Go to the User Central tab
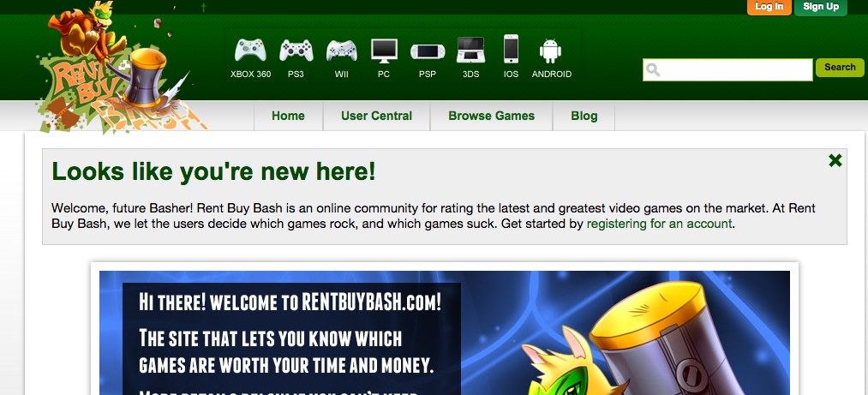 pyautogui.click(x=376, y=117)
